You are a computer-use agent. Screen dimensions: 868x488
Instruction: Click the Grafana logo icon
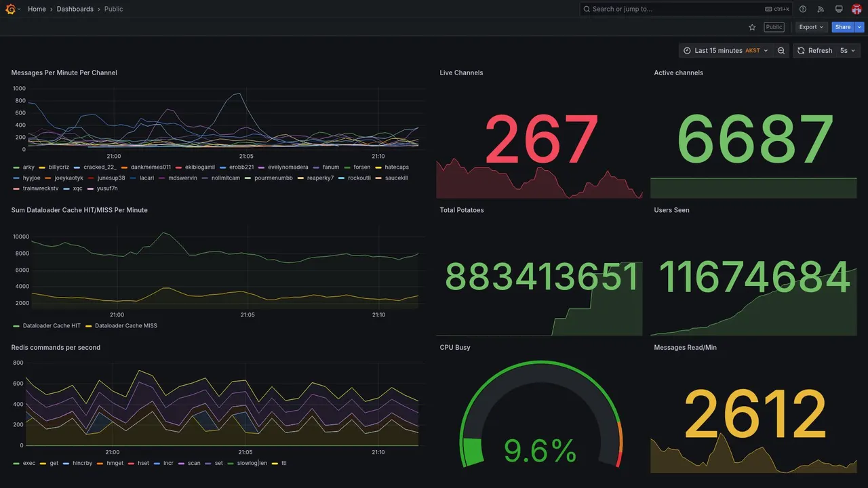coord(10,9)
